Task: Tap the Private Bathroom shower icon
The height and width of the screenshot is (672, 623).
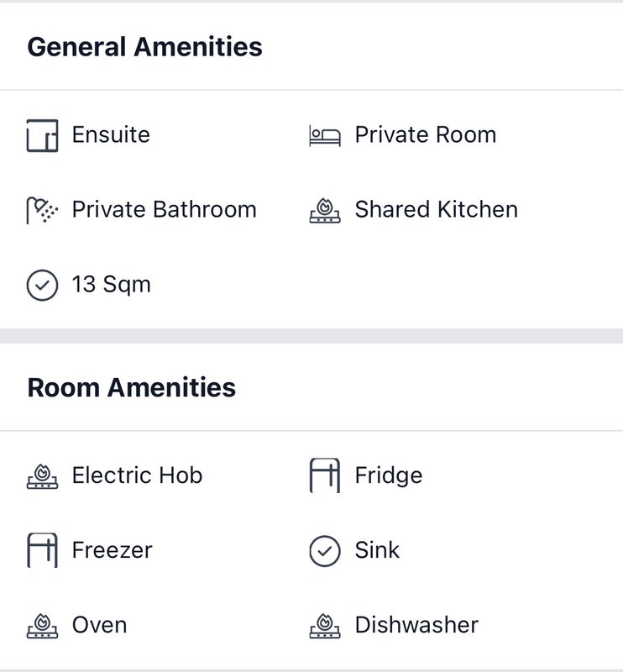Action: point(42,210)
